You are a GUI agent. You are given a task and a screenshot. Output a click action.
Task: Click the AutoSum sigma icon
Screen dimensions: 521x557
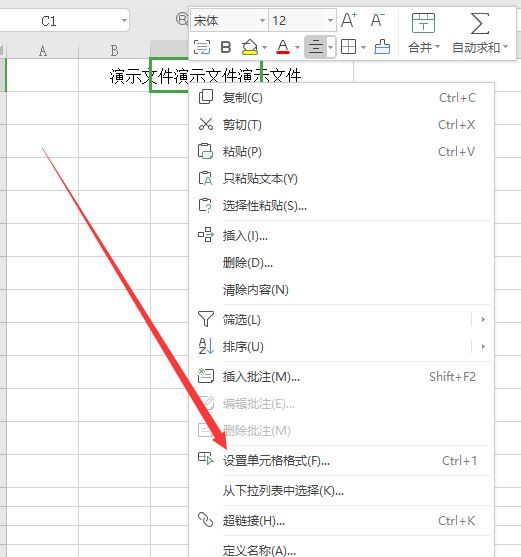click(x=480, y=23)
